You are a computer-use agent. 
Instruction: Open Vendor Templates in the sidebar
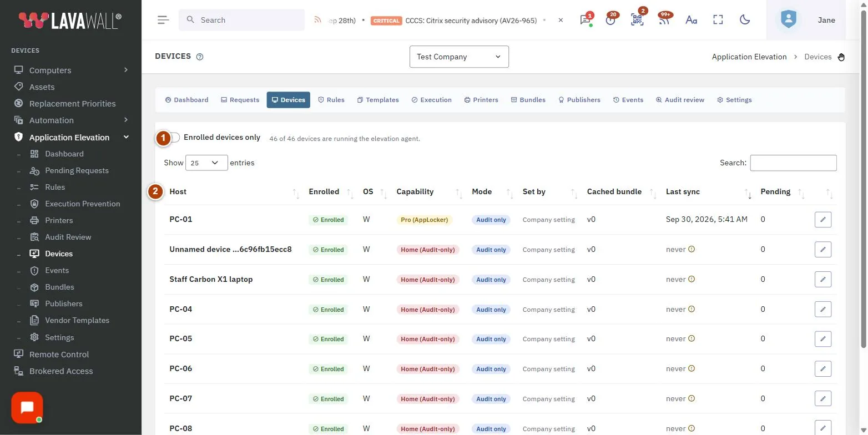77,320
